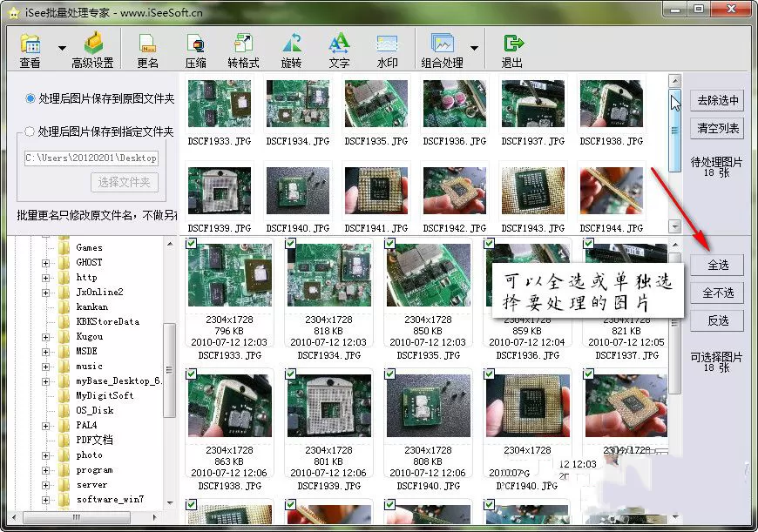758x532 pixels.
Task: Click the 选择文件夹 button
Action: (x=125, y=182)
